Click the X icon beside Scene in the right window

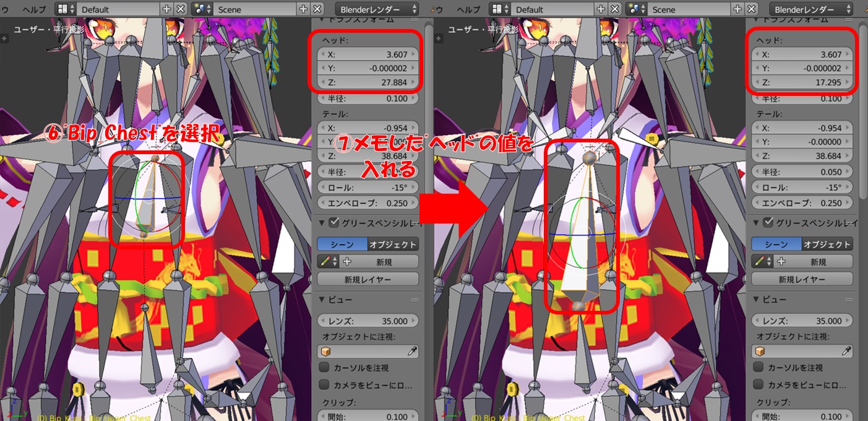tap(752, 9)
